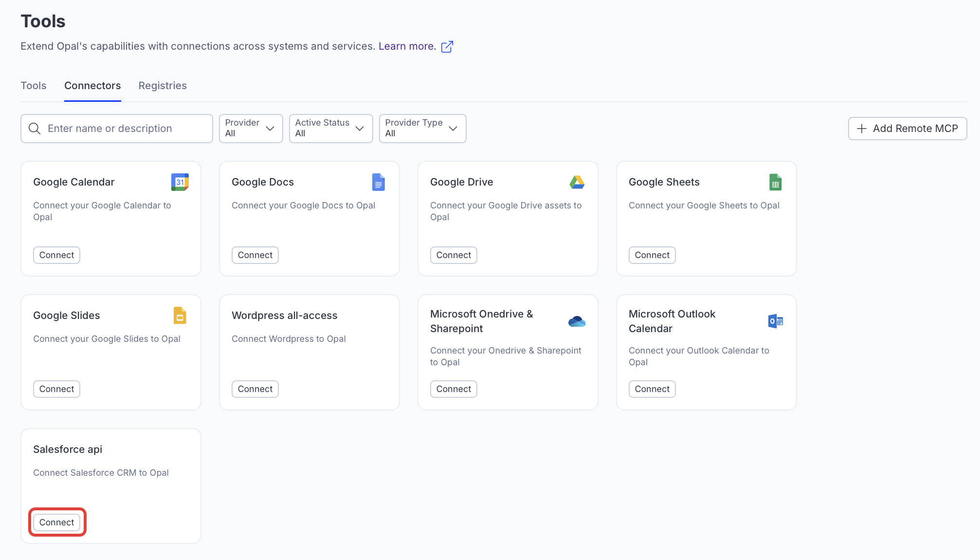Click the external link icon after Learn more

coord(447,47)
